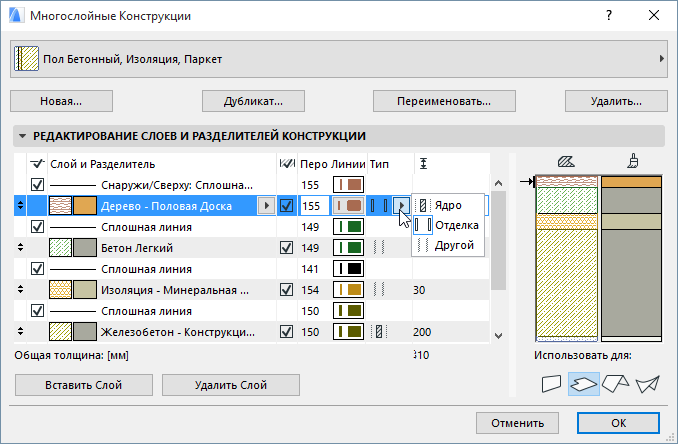Click the Новая... button
The image size is (678, 444).
(61, 101)
